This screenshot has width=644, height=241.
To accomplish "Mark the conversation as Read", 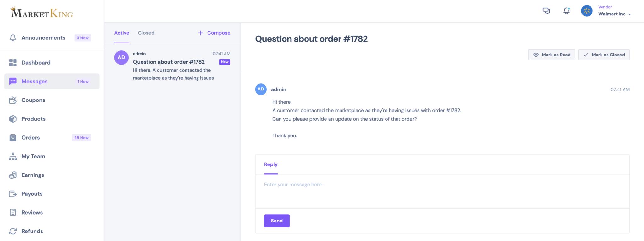I will (552, 55).
